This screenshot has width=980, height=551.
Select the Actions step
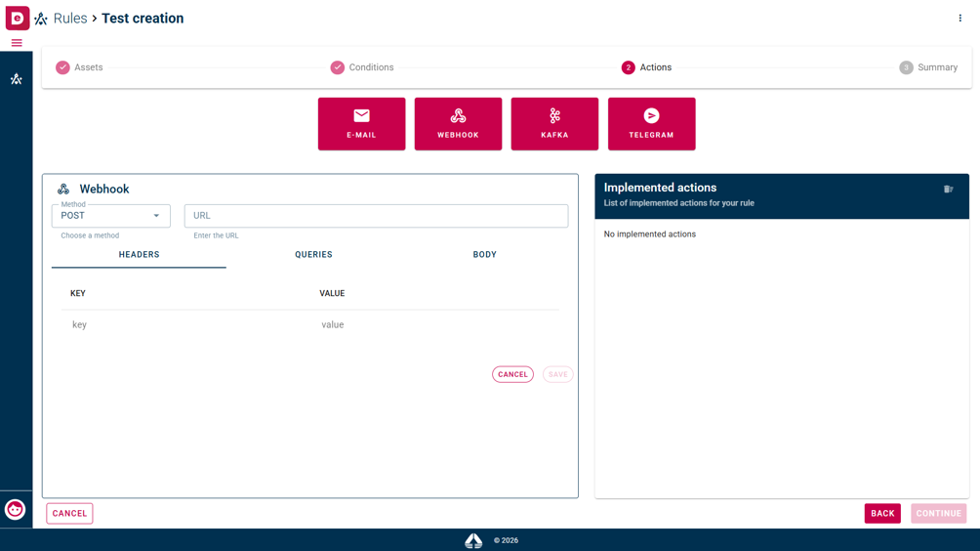click(647, 67)
